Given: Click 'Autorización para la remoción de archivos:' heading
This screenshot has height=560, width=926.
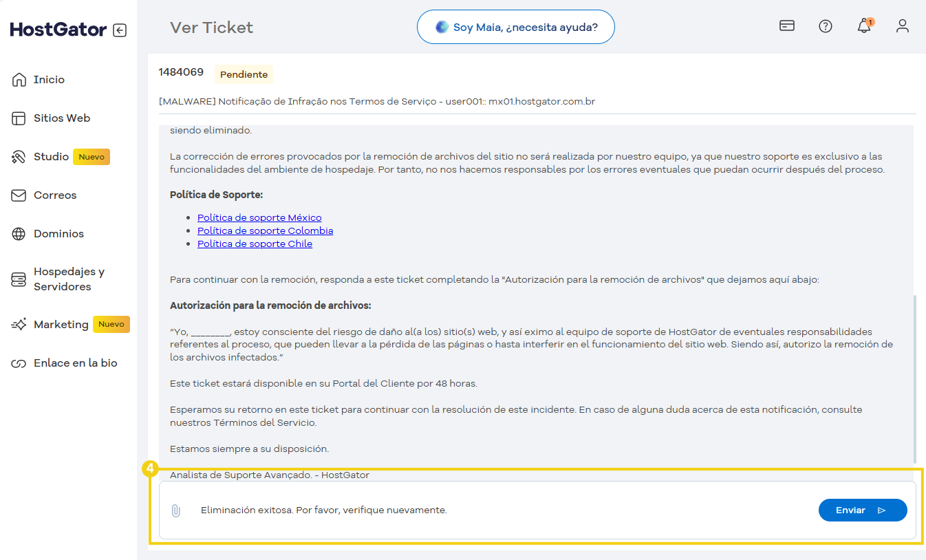Looking at the screenshot, I should tap(270, 305).
